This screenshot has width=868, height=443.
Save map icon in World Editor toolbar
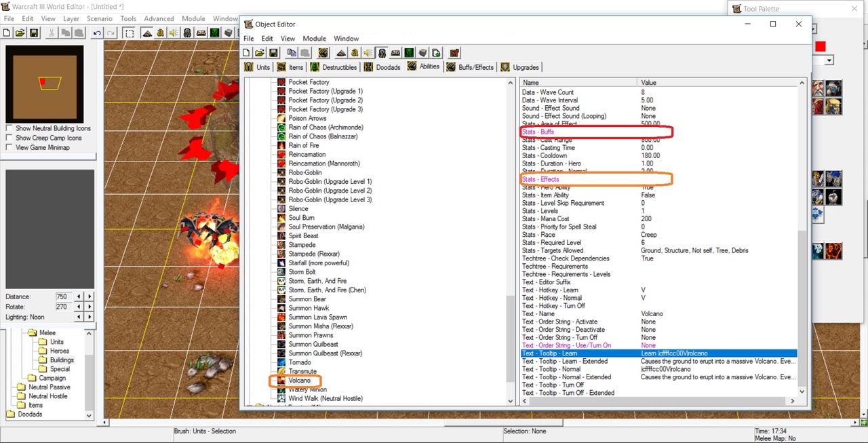pos(34,33)
